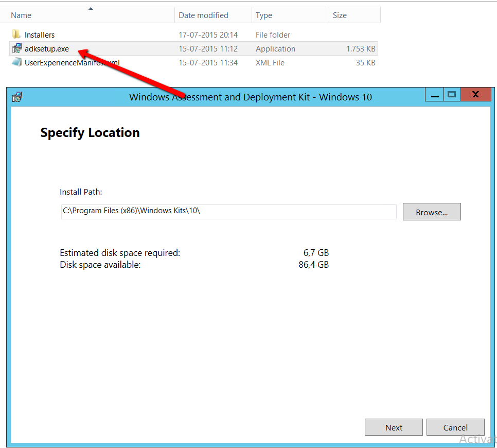Click the Windows Assessment and Deployment Kit title
Viewport: 497px width, 448px height.
250,97
